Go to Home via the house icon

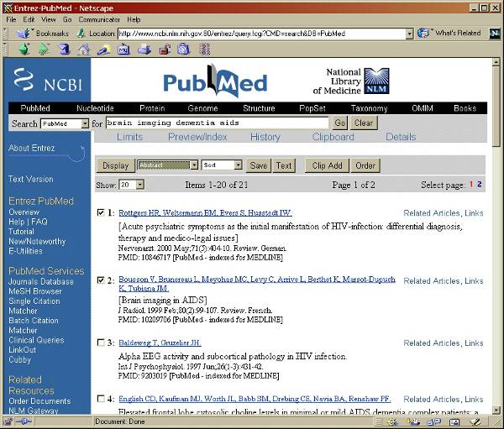83,50
